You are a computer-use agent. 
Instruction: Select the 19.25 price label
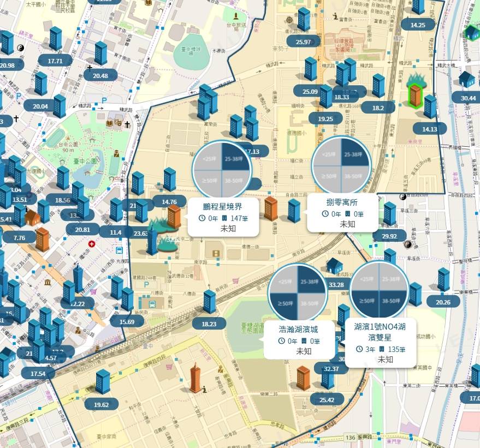pos(325,118)
